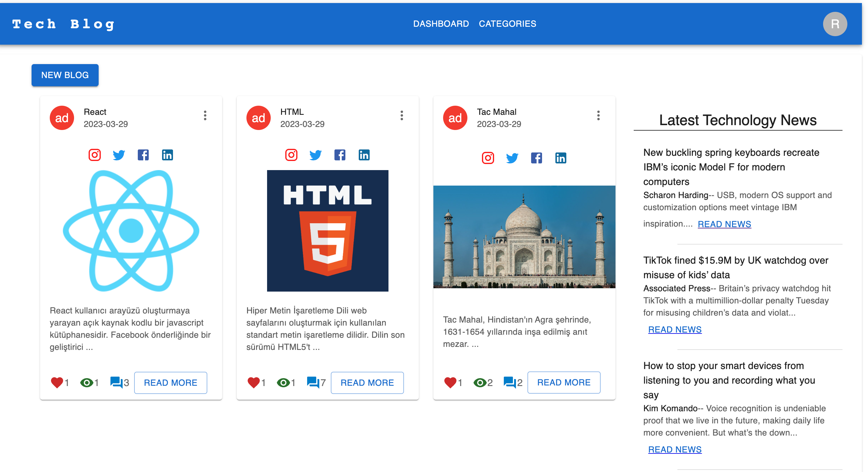This screenshot has width=868, height=472.
Task: Share the HTML post via LinkedIn icon
Action: pos(364,155)
